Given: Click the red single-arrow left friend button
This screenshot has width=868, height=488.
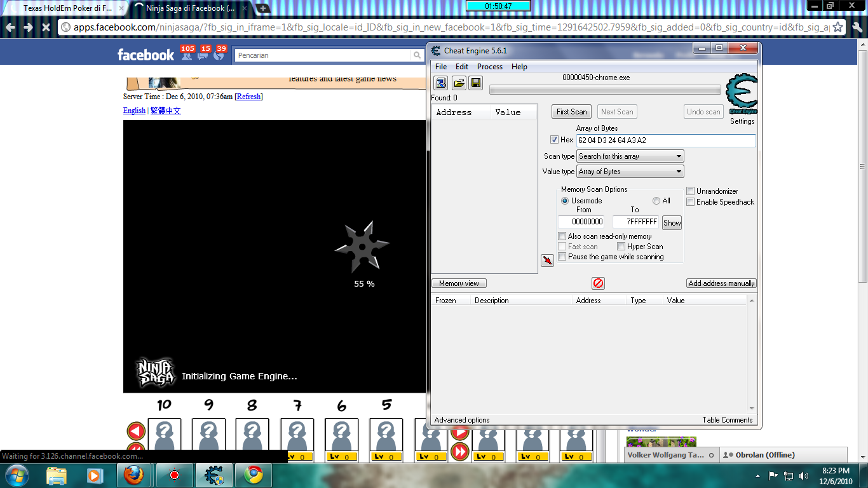Looking at the screenshot, I should point(137,431).
